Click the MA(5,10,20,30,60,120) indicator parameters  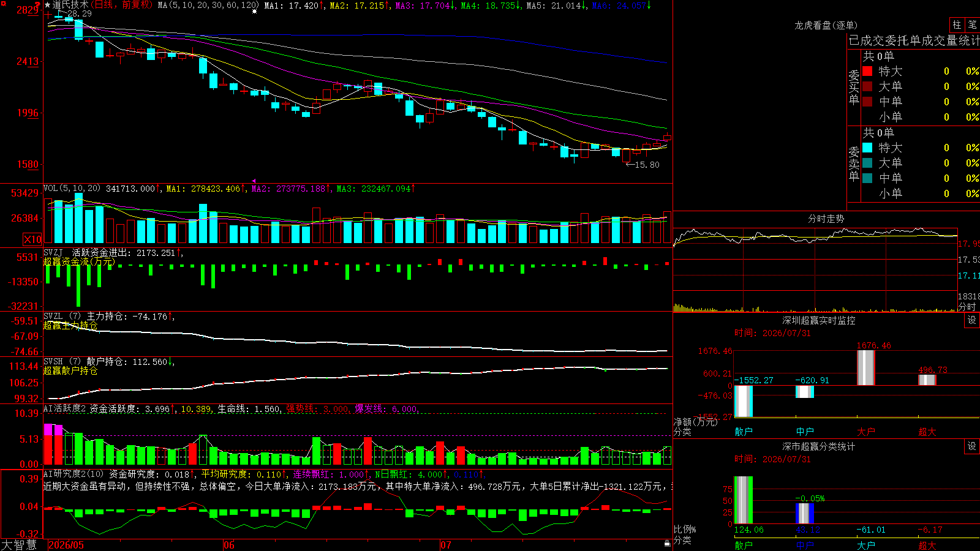pos(208,5)
